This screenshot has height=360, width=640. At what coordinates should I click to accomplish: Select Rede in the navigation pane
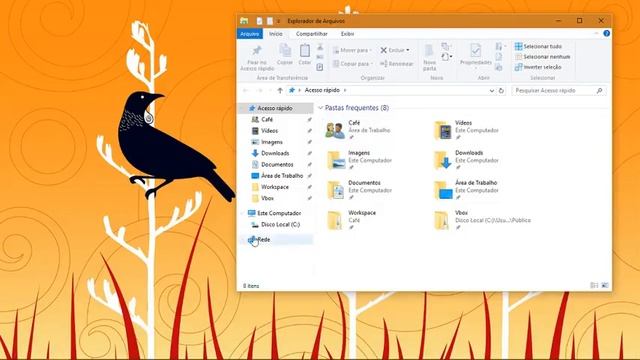pyautogui.click(x=275, y=240)
